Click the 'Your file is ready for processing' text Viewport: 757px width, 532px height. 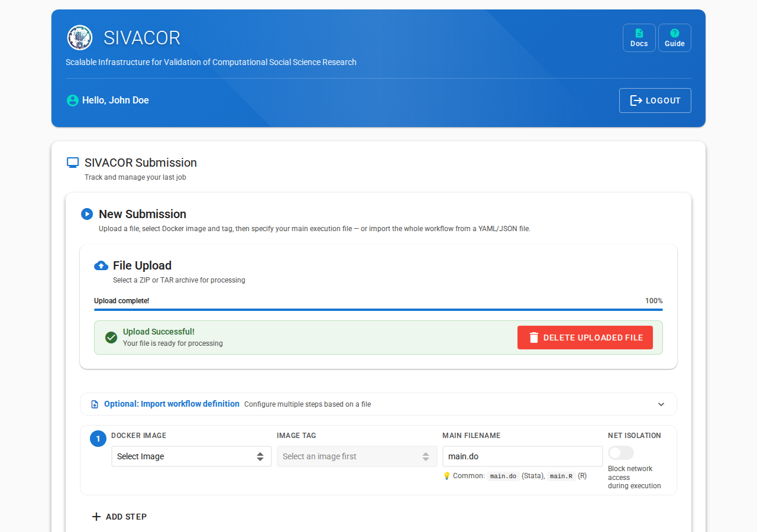pyautogui.click(x=173, y=343)
